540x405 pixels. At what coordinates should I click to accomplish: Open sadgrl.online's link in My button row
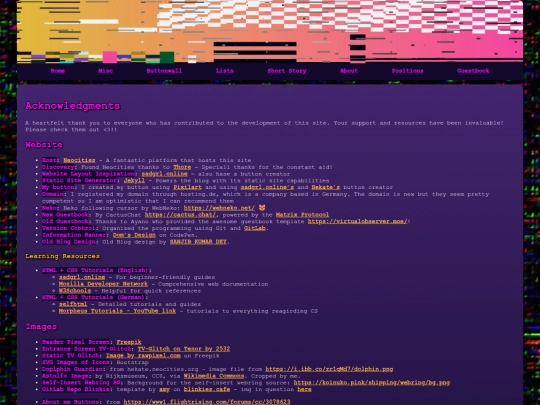pos(267,187)
